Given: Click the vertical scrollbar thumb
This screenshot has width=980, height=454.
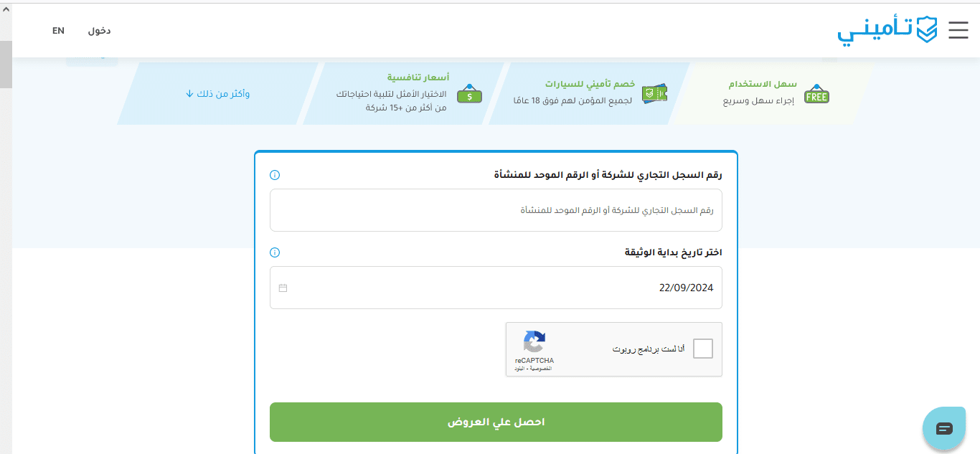Looking at the screenshot, I should click(6, 64).
